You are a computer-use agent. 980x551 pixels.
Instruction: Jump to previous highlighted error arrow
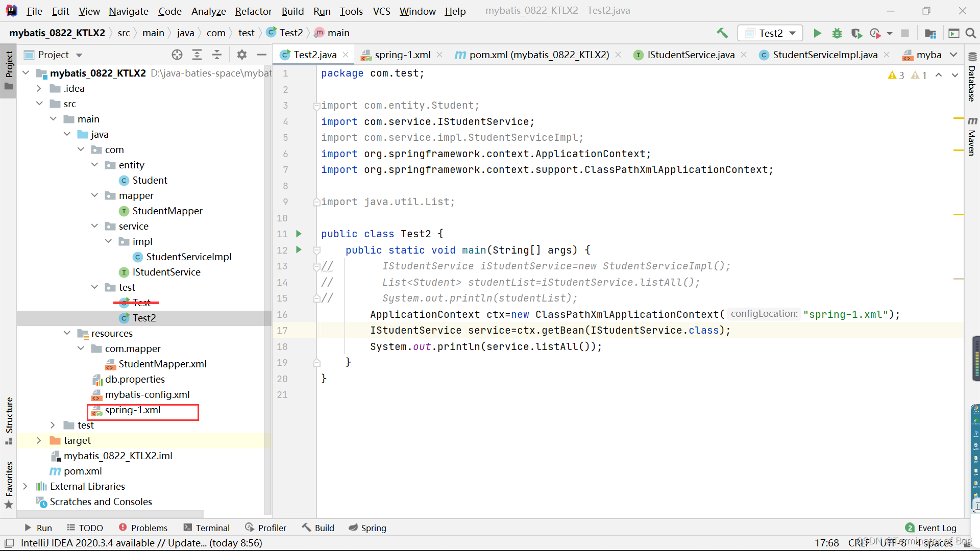click(939, 75)
